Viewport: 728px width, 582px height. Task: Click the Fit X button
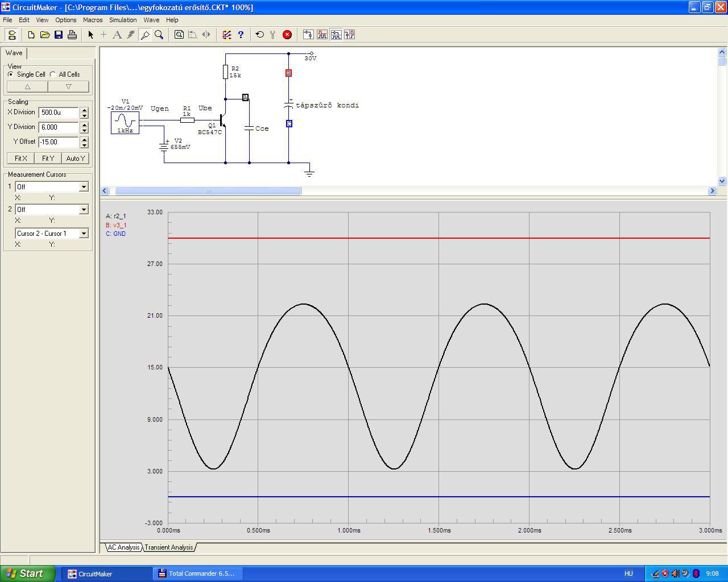coord(21,159)
